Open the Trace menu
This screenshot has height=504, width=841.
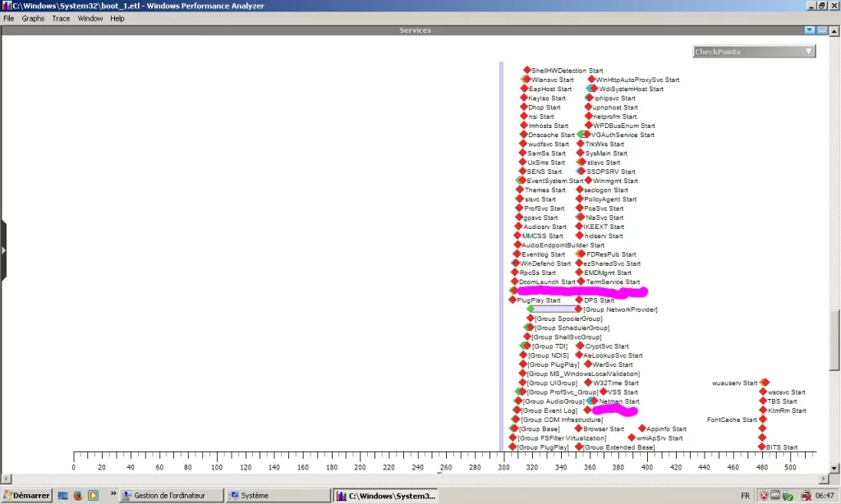61,18
